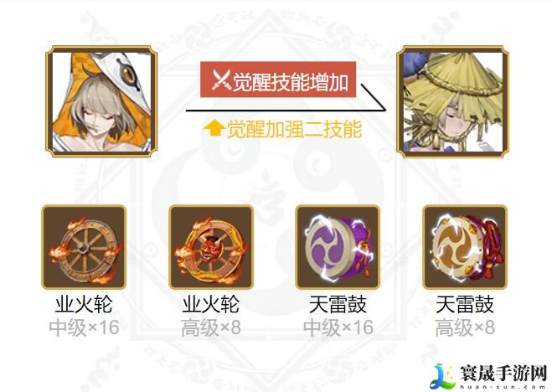Select the red demon-face 业火轮 wheel icon

click(211, 247)
